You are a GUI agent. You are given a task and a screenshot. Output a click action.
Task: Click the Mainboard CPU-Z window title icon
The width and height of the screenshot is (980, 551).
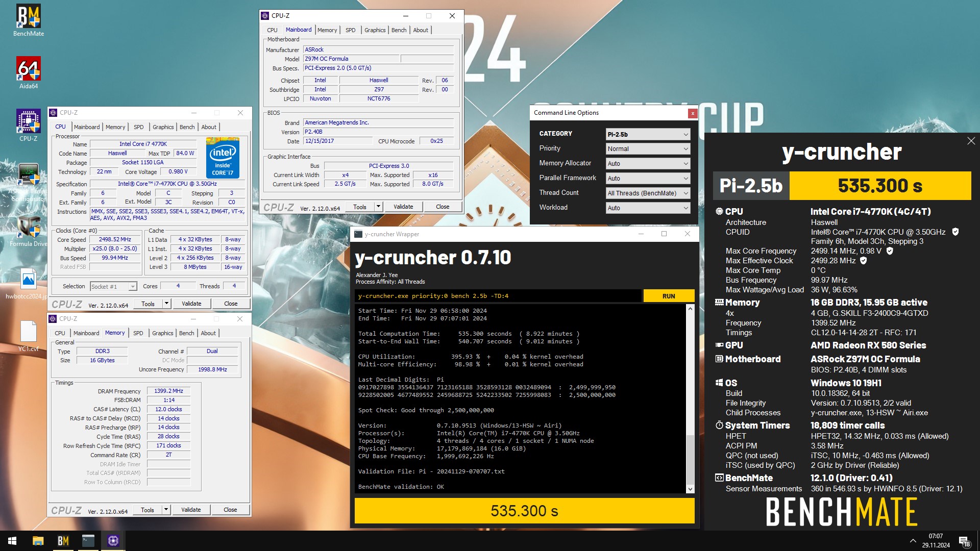pos(265,16)
